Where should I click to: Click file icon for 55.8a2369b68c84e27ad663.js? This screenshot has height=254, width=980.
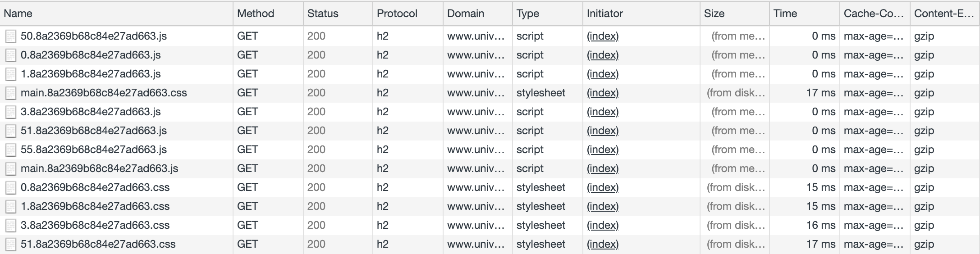click(10, 150)
